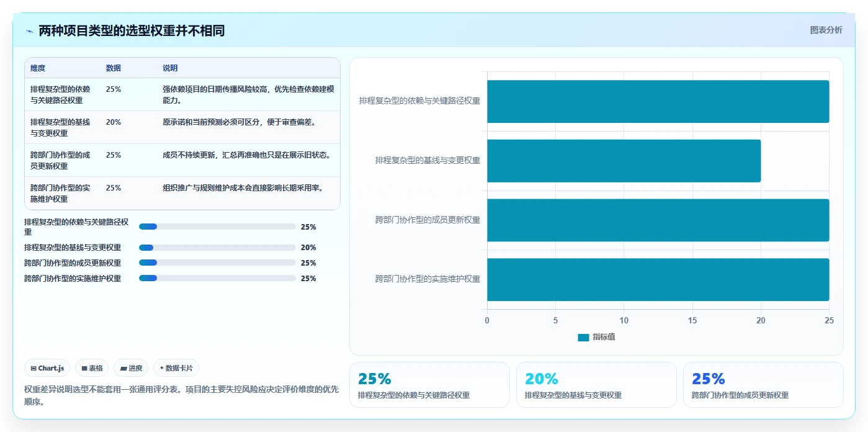Click chart axis label 跨部门协作型的实施维护权重
Viewport: 868px width, 432px height.
427,279
